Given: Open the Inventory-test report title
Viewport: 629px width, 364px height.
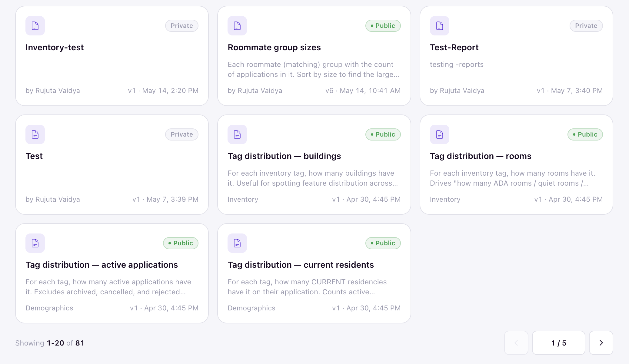Looking at the screenshot, I should point(55,48).
